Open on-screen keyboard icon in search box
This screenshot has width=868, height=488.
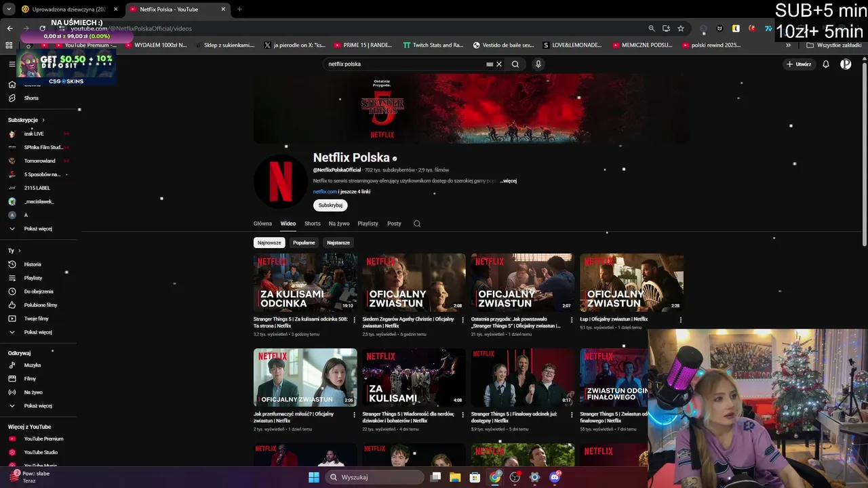point(490,64)
